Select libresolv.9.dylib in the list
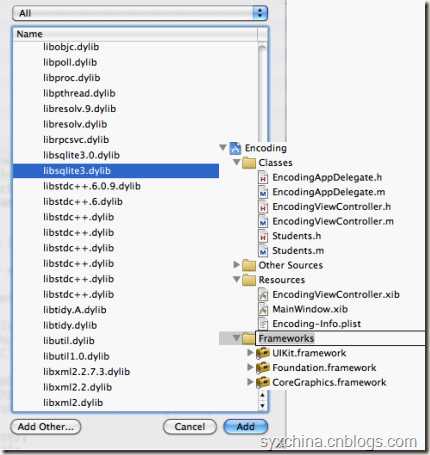 click(x=80, y=109)
